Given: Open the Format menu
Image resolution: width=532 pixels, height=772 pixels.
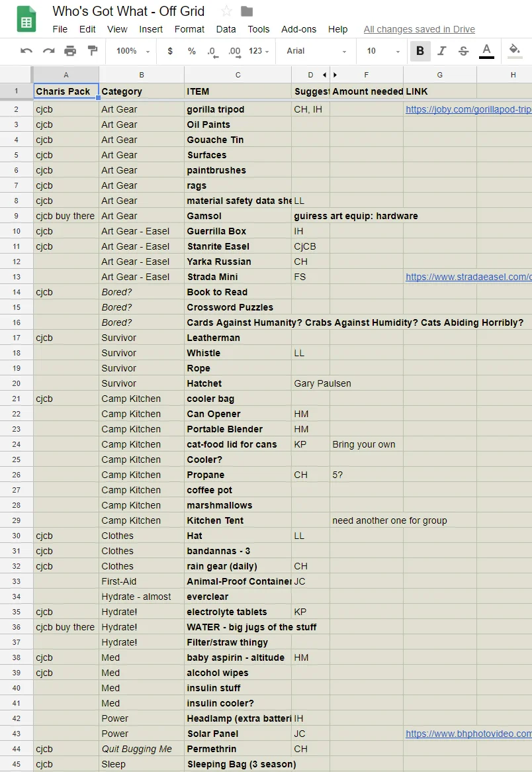Looking at the screenshot, I should pos(189,29).
